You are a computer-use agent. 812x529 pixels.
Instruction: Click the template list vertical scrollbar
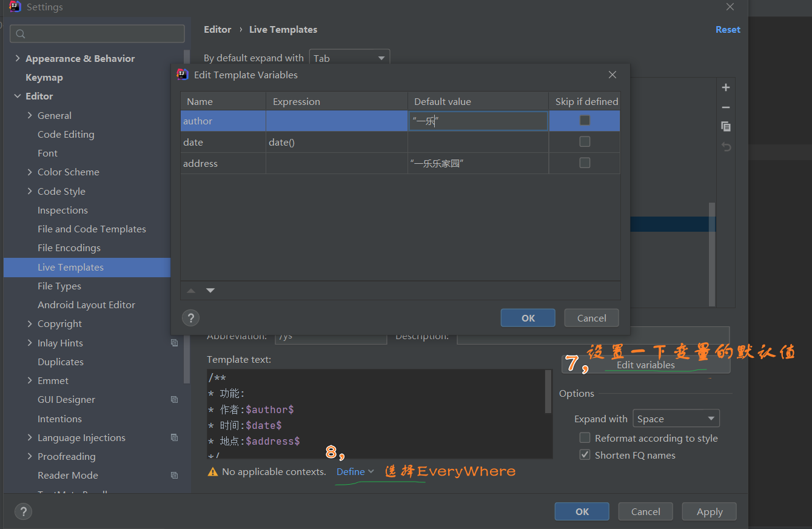712,254
